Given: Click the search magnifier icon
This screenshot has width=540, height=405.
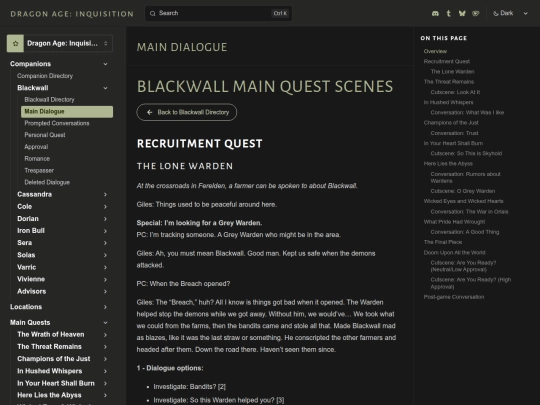Looking at the screenshot, I should coord(153,13).
